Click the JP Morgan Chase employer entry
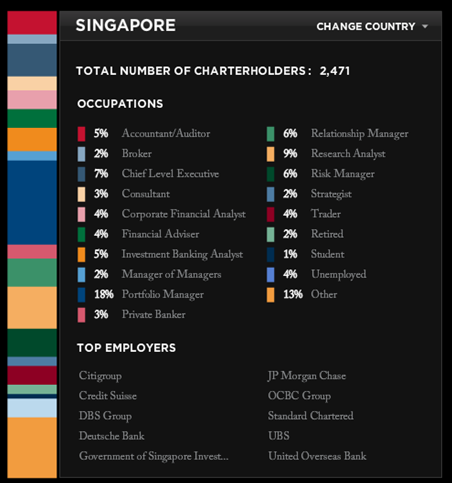 307,376
